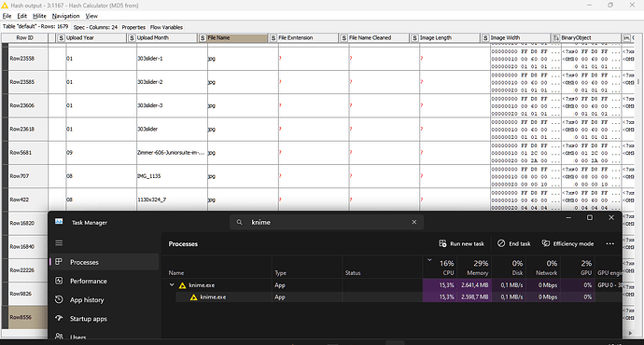Click the Task Manager search field
Image resolution: width=644 pixels, height=345 pixels.
click(327, 222)
